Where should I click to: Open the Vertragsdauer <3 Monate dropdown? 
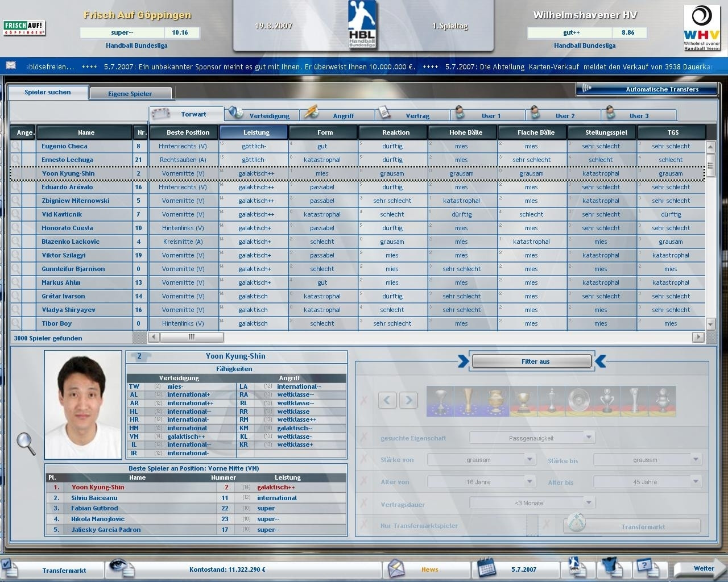coord(532,503)
